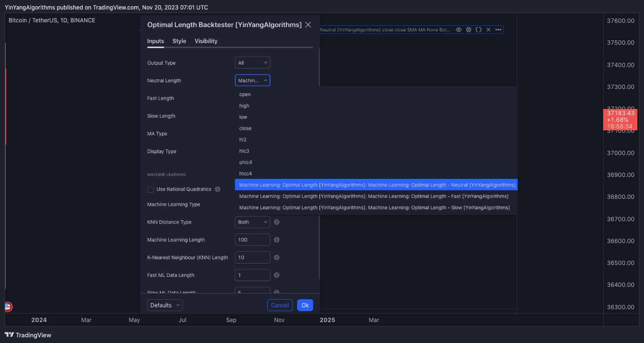644x343 pixels.
Task: Click the Bitcoin / TetherUS chart title
Action: [x=52, y=20]
